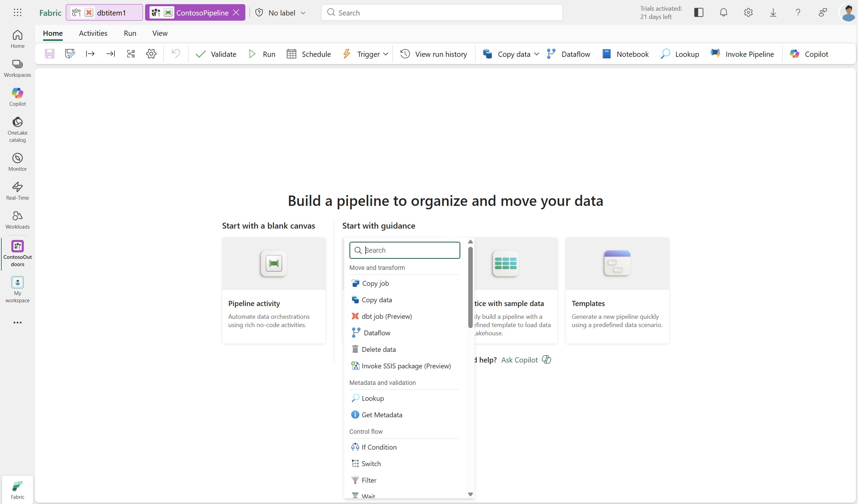Open the Schedule option
858x504 pixels.
click(x=309, y=54)
